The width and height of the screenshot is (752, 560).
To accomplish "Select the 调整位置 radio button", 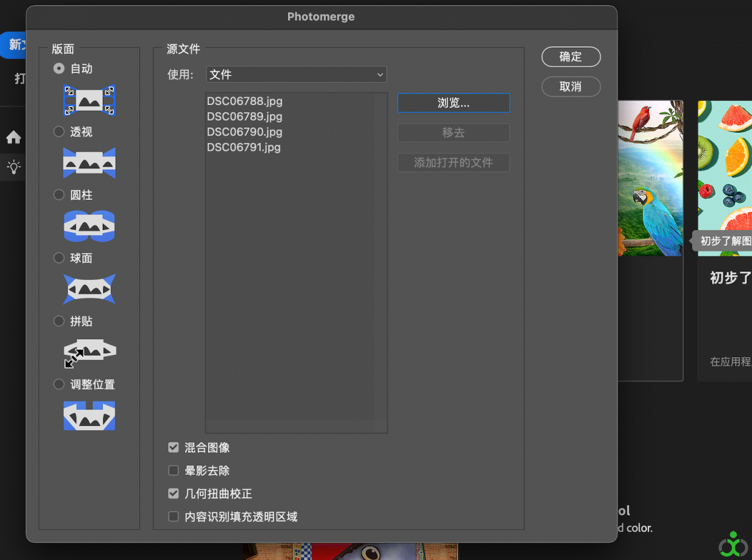I will [x=59, y=384].
